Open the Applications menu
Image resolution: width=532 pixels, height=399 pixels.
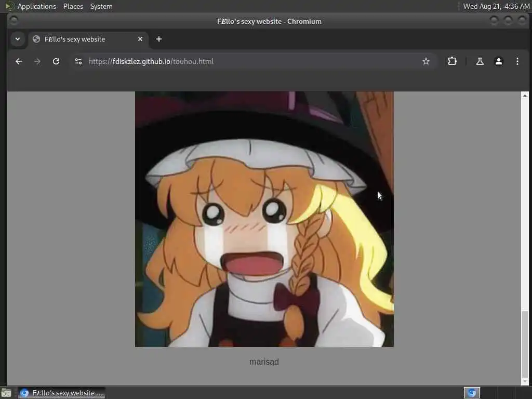[x=37, y=6]
